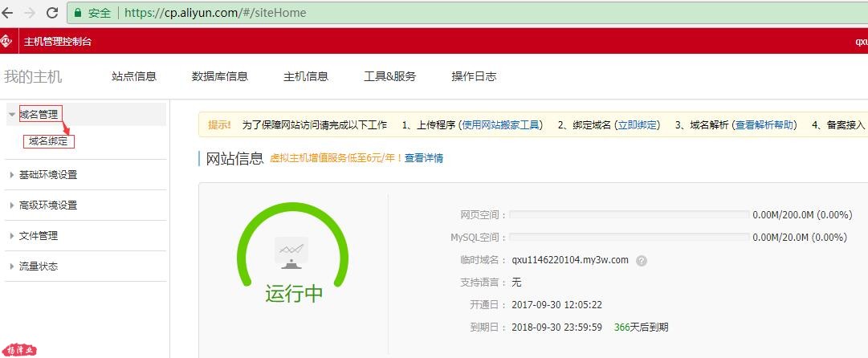Image resolution: width=868 pixels, height=358 pixels.
Task: Click the 支持语言 value 无
Action: pyautogui.click(x=516, y=283)
